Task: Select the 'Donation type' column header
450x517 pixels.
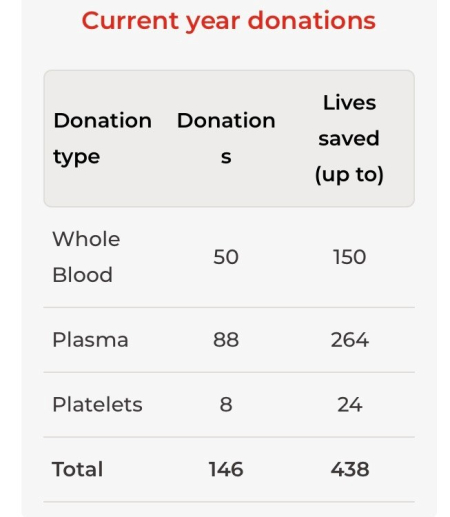Action: 103,138
